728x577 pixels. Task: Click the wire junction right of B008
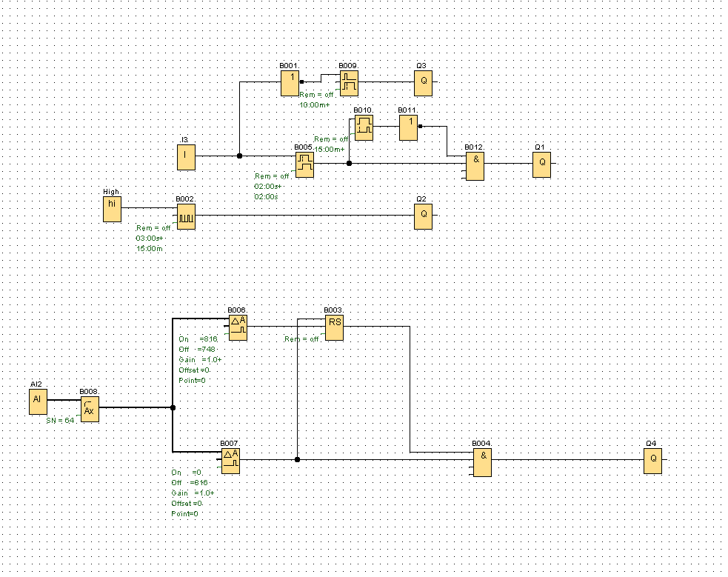[x=173, y=407]
